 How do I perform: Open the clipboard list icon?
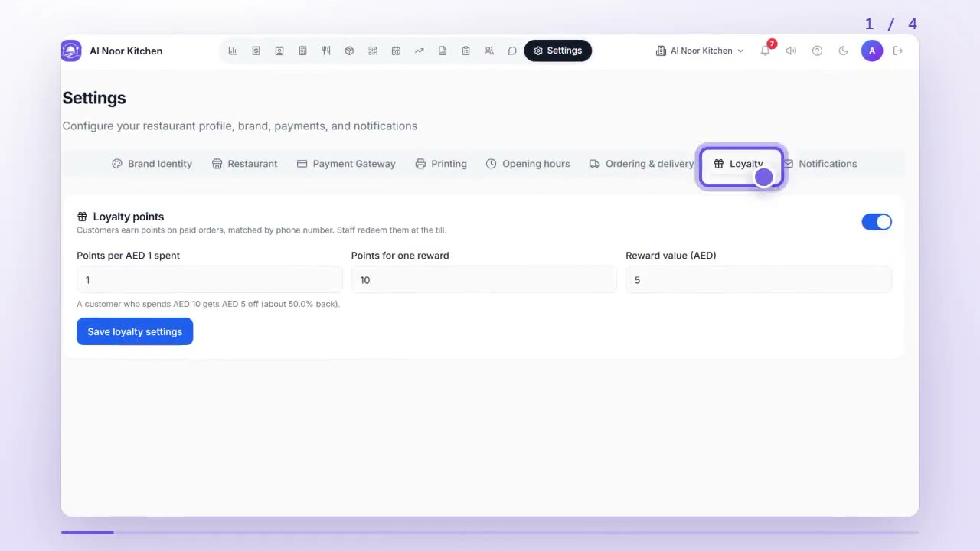[465, 51]
